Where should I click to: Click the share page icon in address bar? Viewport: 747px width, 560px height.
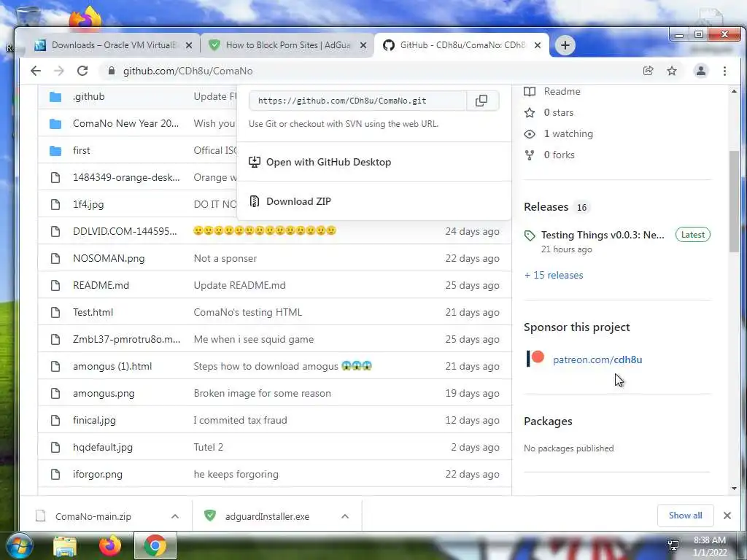(x=648, y=71)
